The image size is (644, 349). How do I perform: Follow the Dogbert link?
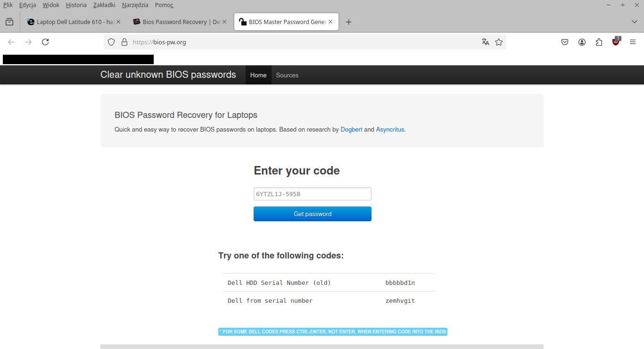coord(351,129)
